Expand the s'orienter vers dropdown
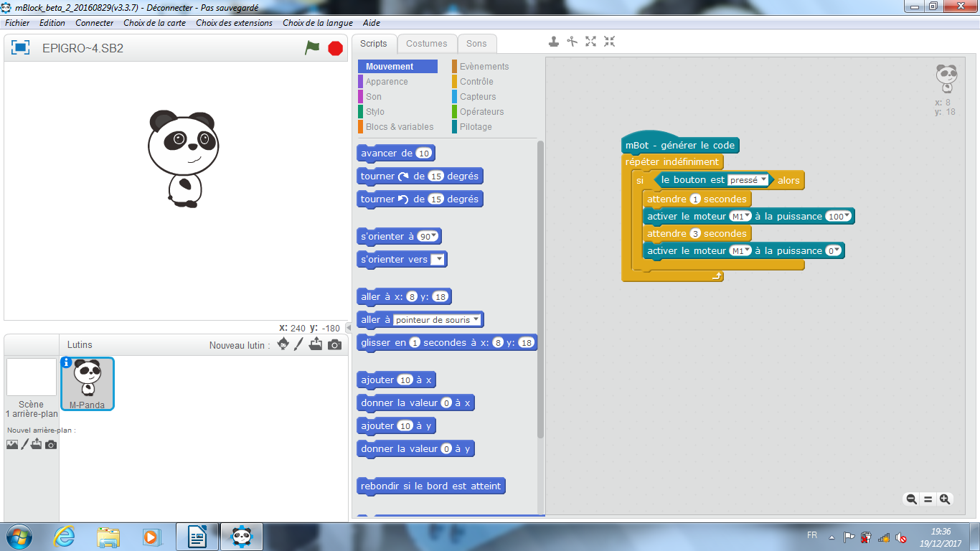The height and width of the screenshot is (551, 980). click(x=437, y=259)
